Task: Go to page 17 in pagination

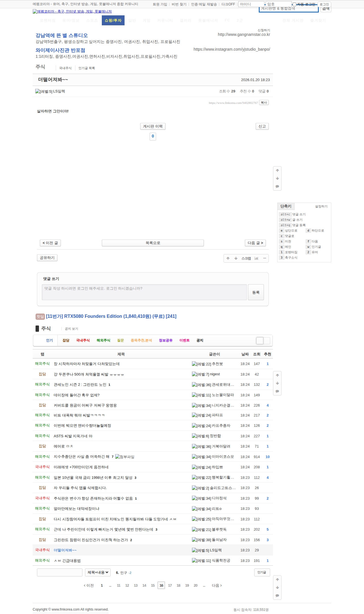Action: 170,586
